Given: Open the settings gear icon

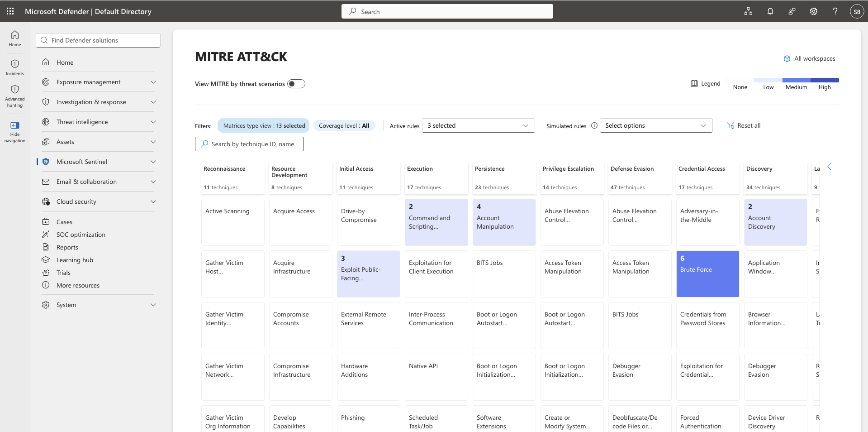Looking at the screenshot, I should pyautogui.click(x=813, y=11).
